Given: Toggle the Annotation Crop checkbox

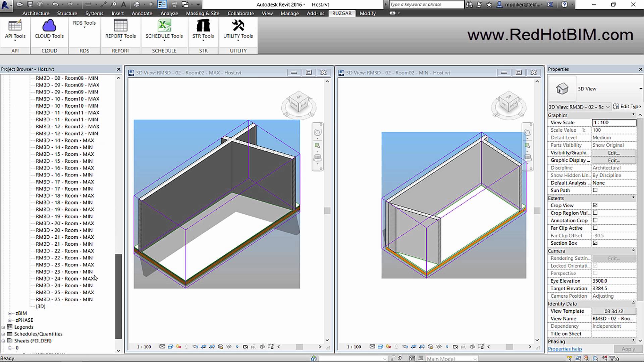Looking at the screenshot, I should pyautogui.click(x=595, y=220).
